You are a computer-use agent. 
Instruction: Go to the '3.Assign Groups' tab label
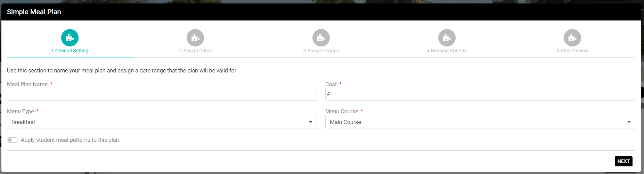tap(321, 51)
